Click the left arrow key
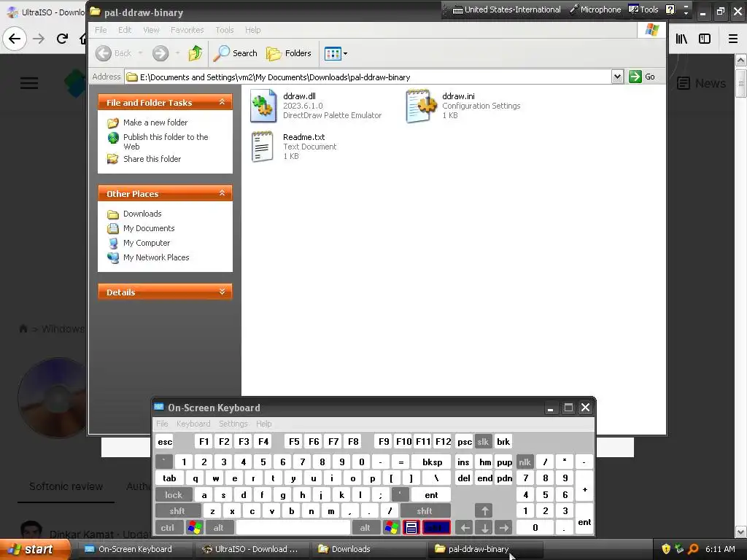This screenshot has width=747, height=560. click(465, 528)
